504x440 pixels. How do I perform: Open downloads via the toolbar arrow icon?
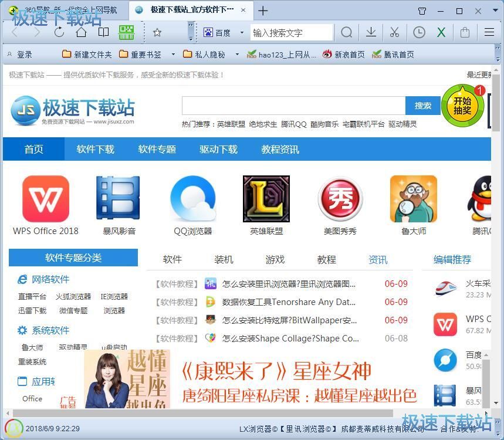tap(370, 33)
